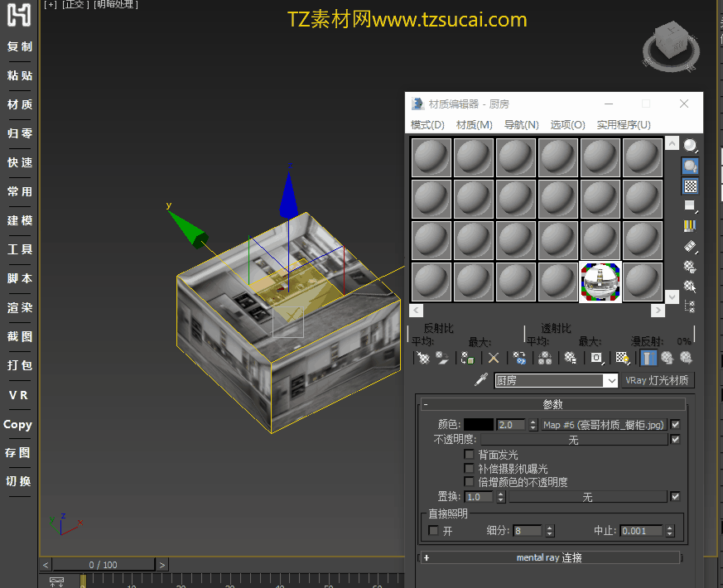
Task: Click Make Material Copy icon
Action: (519, 358)
